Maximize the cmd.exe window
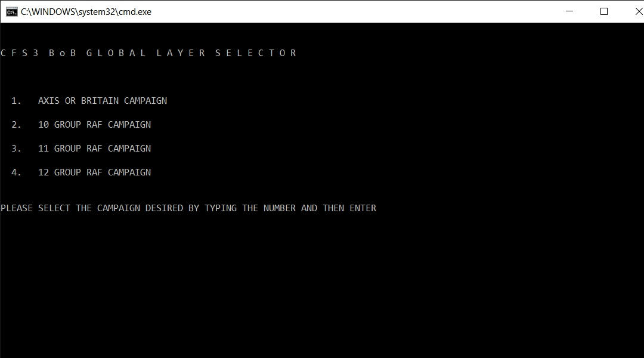This screenshot has height=358, width=644. (603, 11)
